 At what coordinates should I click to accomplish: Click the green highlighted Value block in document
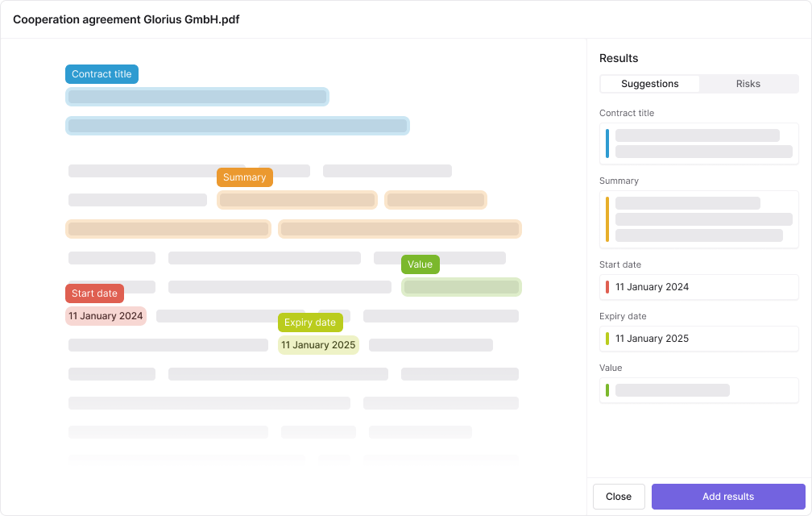[x=462, y=287]
